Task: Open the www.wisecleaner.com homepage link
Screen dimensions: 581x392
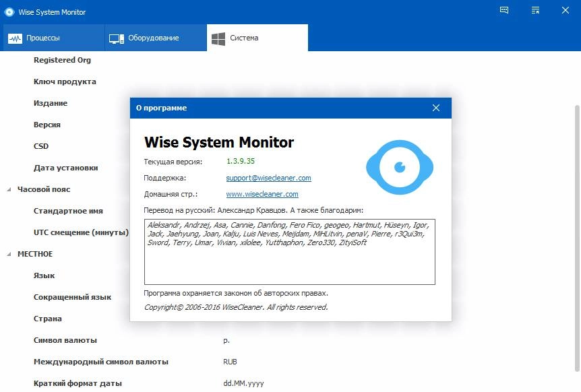Action: pyautogui.click(x=262, y=194)
